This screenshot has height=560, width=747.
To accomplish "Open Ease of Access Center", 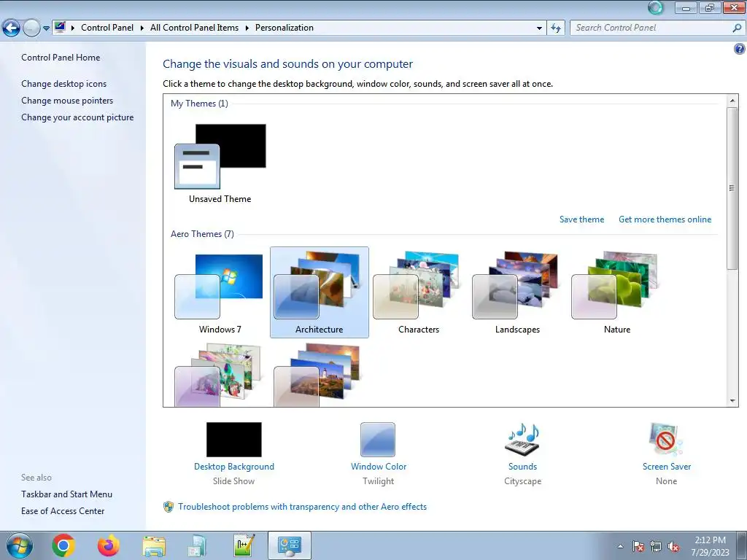I will [63, 511].
